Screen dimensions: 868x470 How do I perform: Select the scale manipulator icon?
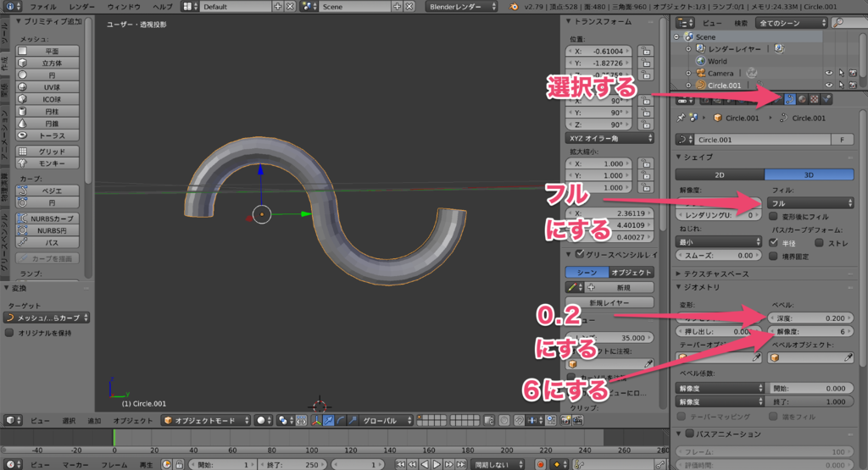click(x=353, y=421)
